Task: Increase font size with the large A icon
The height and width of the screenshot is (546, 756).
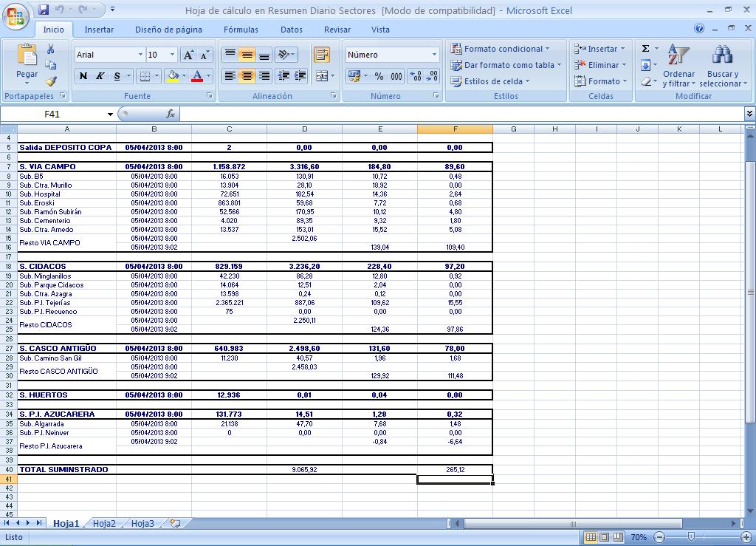Action: 188,55
